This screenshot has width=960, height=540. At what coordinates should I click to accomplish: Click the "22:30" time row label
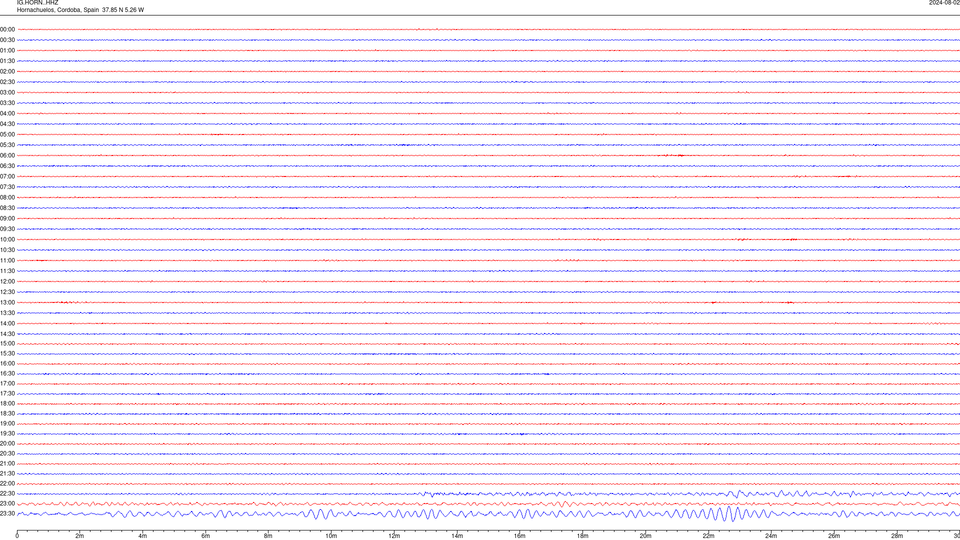[7, 493]
